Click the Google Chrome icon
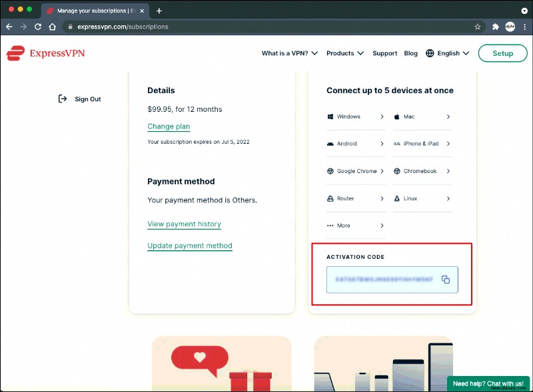The width and height of the screenshot is (533, 392). pos(330,171)
